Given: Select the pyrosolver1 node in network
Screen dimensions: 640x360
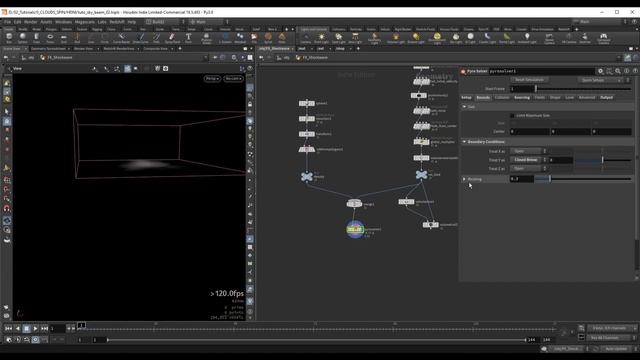Looking at the screenshot, I should (x=355, y=229).
